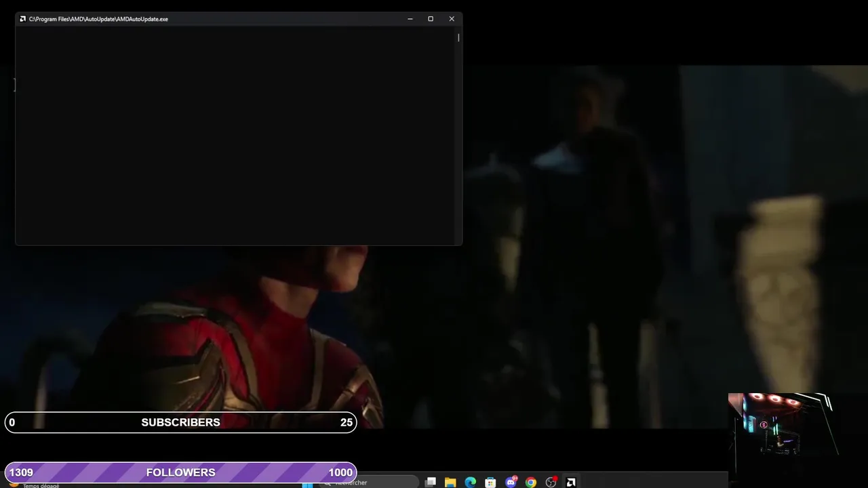The image size is (868, 488).
Task: Click the taskbar search box 'Rechercher'
Action: coord(370,483)
